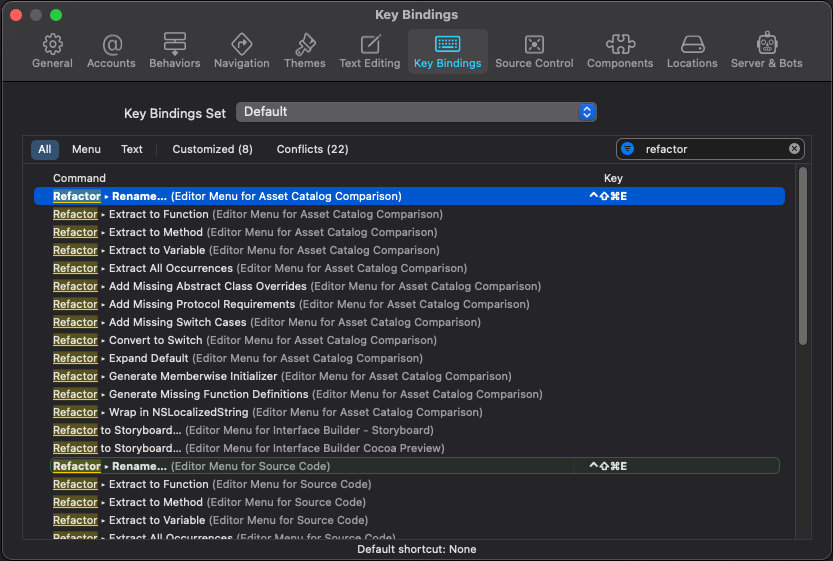This screenshot has height=561, width=833.
Task: Select Extract to Method Asset Catalog row
Action: pyautogui.click(x=409, y=232)
